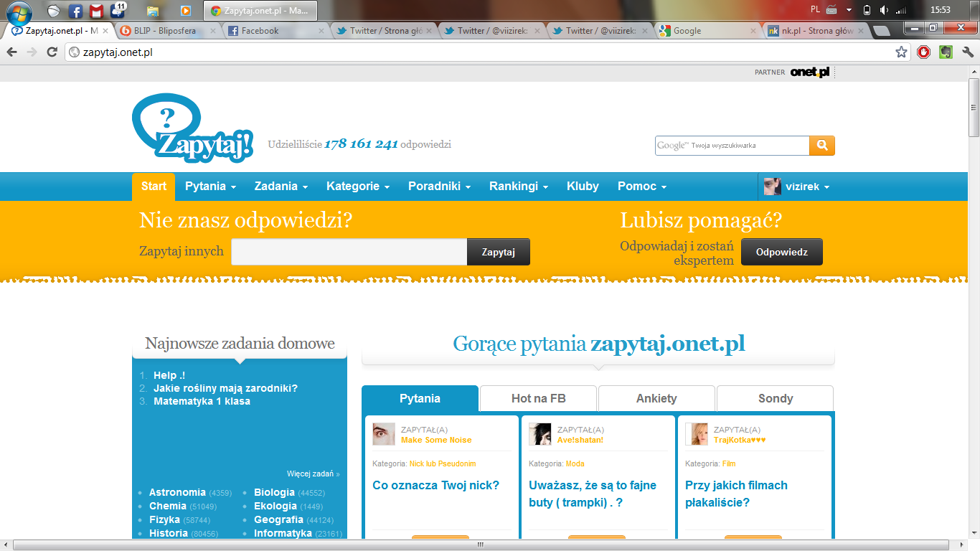
Task: Open Chrome's wrench settings menu
Action: 968,52
